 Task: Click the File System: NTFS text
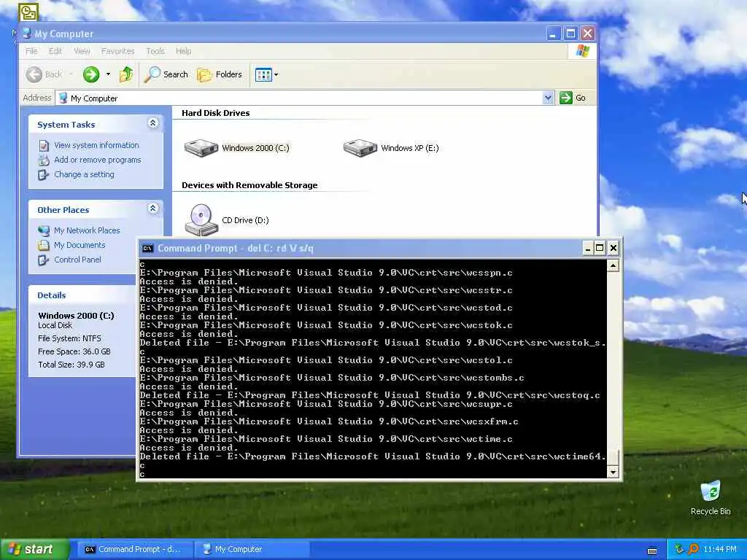(x=69, y=338)
